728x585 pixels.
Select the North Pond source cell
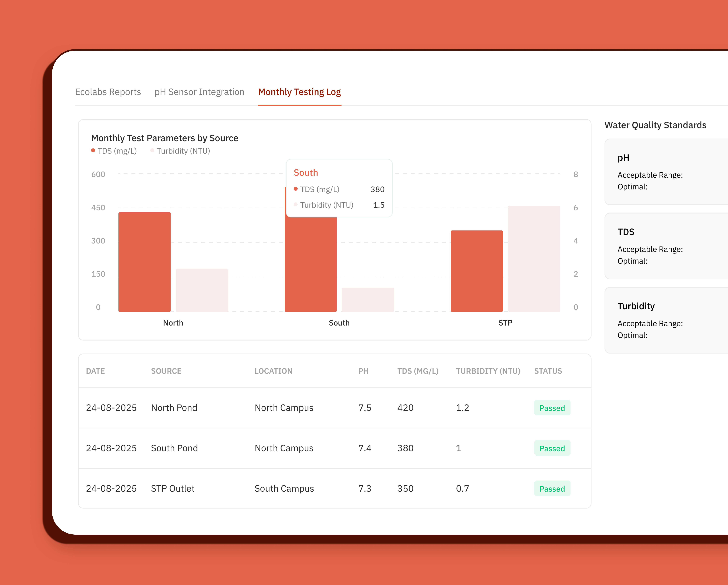[x=174, y=408]
